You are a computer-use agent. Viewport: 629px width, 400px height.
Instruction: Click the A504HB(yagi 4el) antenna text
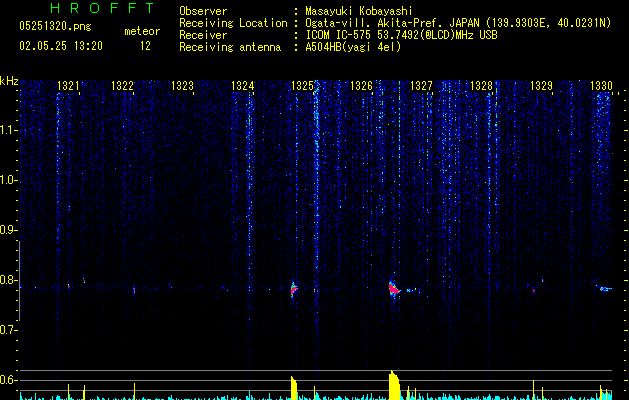(x=353, y=47)
